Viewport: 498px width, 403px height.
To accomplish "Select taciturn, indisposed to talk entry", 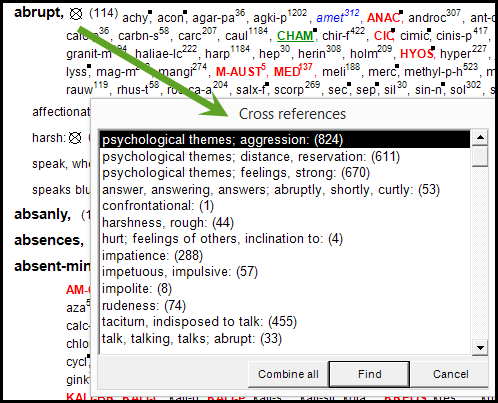I will coord(285,322).
